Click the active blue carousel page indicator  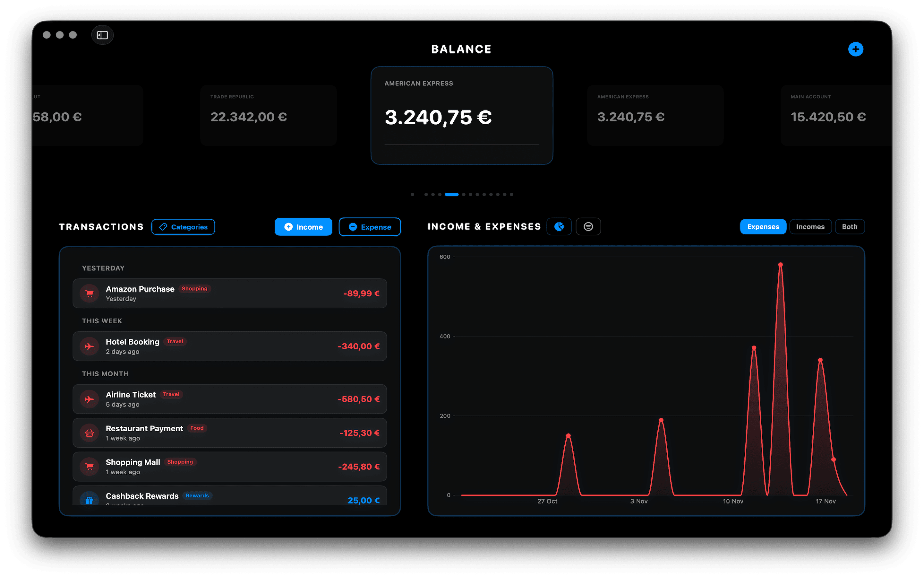(x=452, y=195)
